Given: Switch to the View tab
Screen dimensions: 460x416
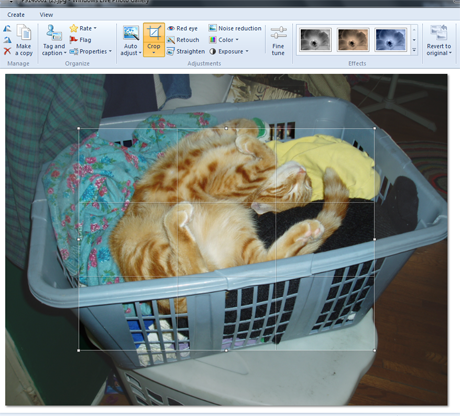Looking at the screenshot, I should point(46,15).
